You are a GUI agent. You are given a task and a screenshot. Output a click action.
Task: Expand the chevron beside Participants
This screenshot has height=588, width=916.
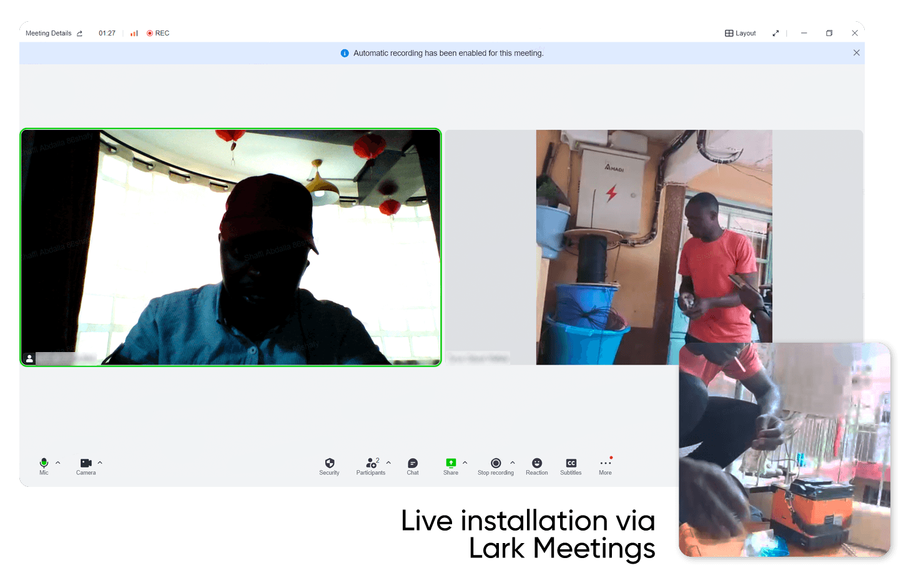coord(388,463)
